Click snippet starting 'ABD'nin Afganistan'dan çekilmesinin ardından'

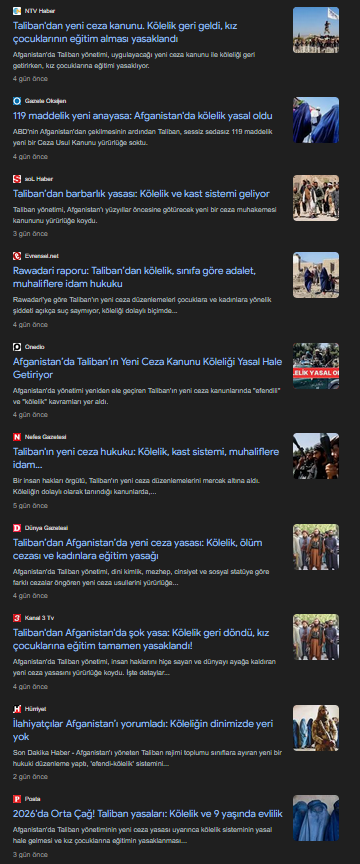click(x=142, y=138)
